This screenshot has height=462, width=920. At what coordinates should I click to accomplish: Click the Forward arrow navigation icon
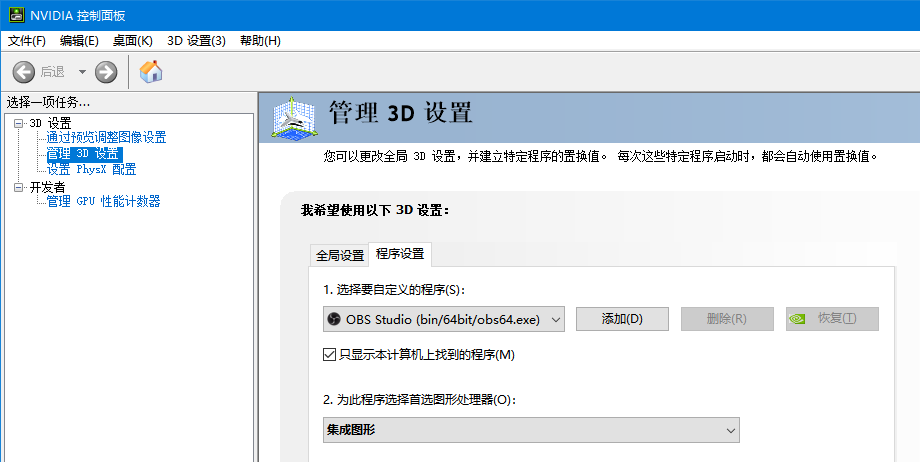pos(106,72)
